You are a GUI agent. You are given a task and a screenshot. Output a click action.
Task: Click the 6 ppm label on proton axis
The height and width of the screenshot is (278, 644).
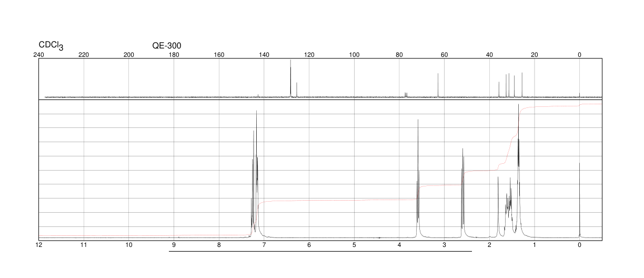tap(309, 245)
